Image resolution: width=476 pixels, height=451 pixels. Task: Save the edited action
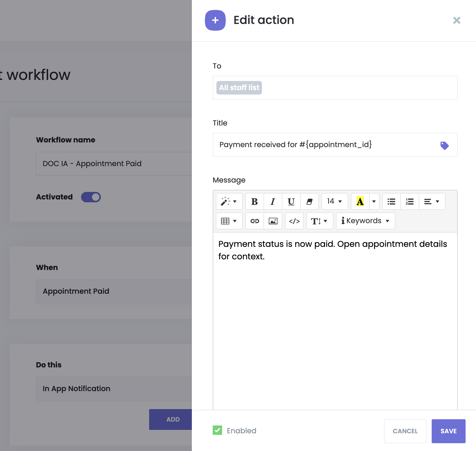(x=448, y=431)
